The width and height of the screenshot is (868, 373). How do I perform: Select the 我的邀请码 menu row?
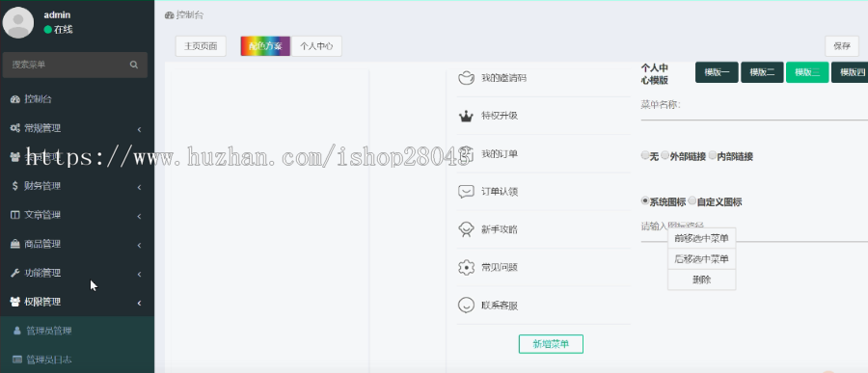tap(544, 78)
